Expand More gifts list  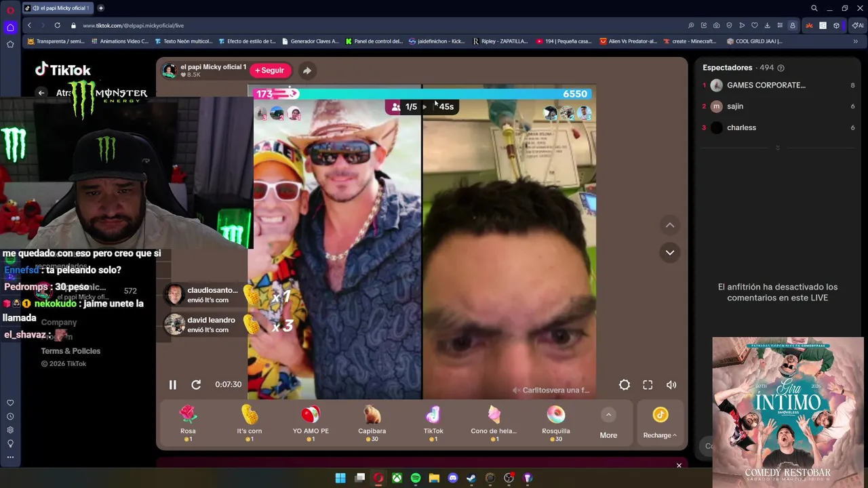[608, 424]
